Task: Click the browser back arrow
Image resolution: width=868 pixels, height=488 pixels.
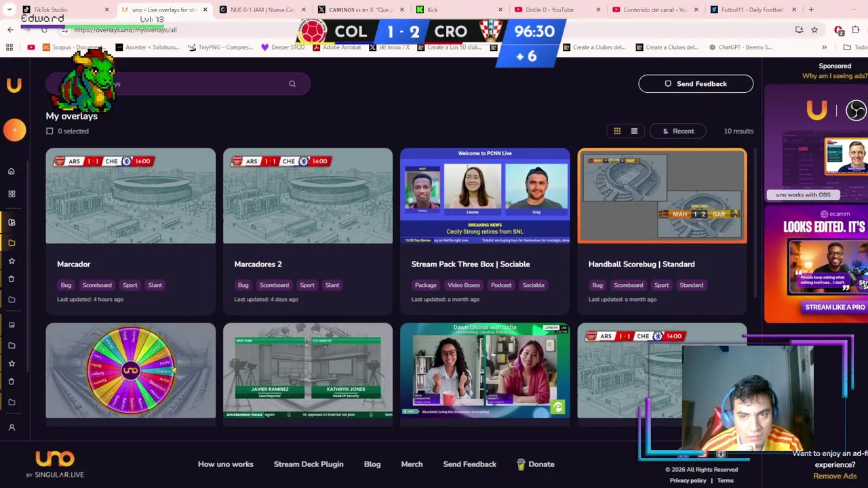Action: (x=10, y=30)
